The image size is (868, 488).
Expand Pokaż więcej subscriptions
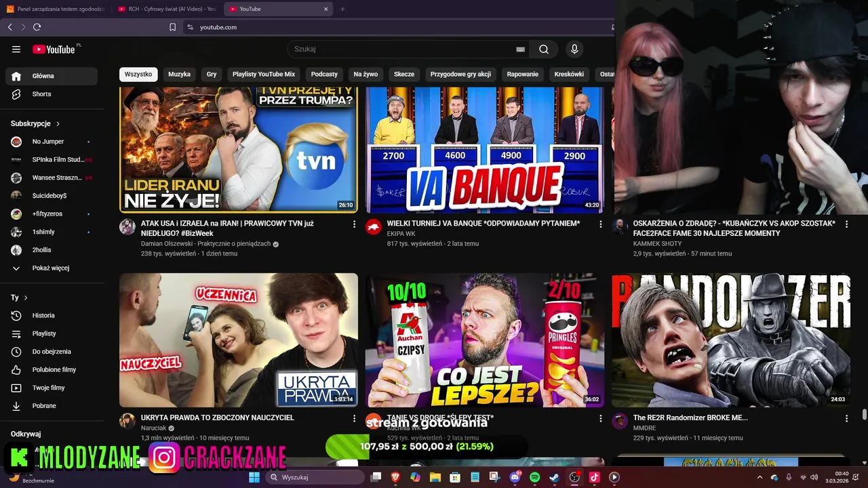click(x=52, y=268)
